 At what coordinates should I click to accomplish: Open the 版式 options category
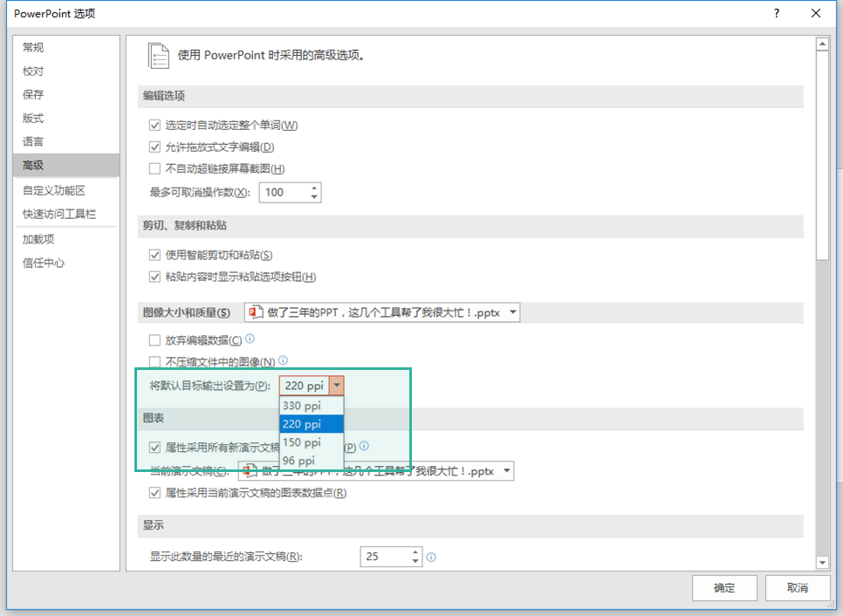(65, 119)
